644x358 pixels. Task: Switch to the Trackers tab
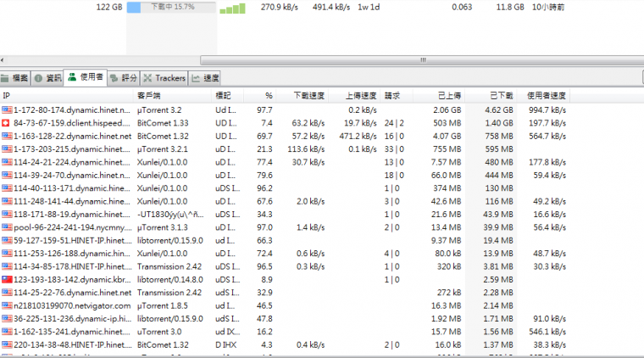click(164, 78)
